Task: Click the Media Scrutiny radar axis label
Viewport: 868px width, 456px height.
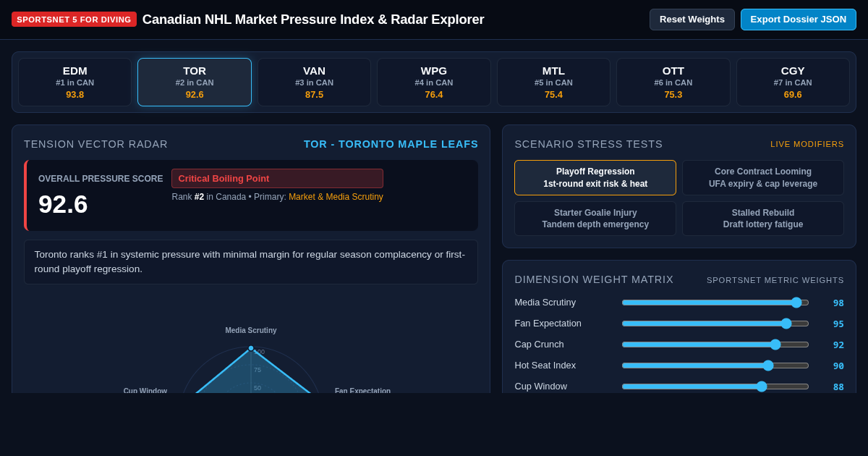Action: [x=251, y=330]
